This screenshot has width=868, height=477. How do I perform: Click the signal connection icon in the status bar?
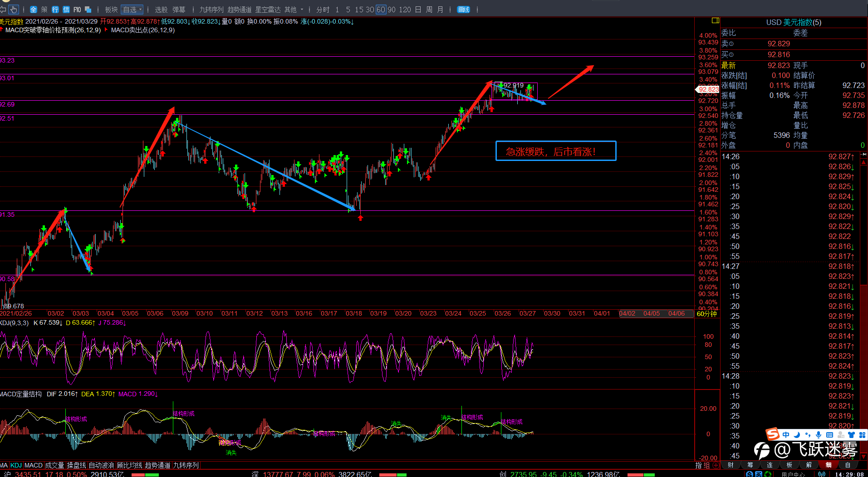pos(822,474)
